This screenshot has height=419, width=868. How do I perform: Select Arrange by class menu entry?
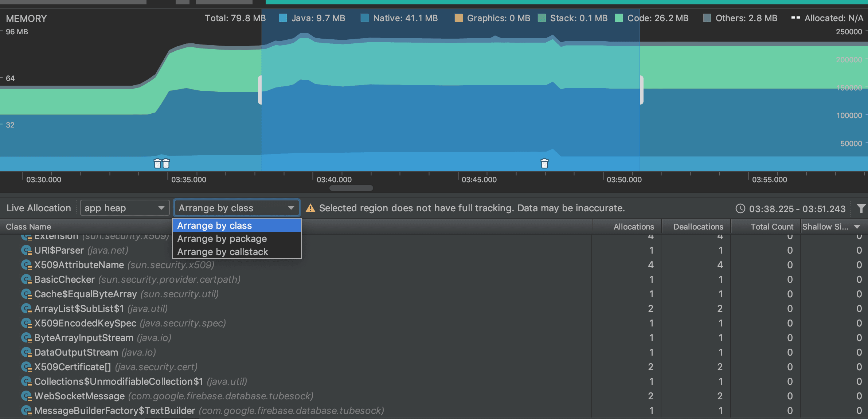point(215,226)
